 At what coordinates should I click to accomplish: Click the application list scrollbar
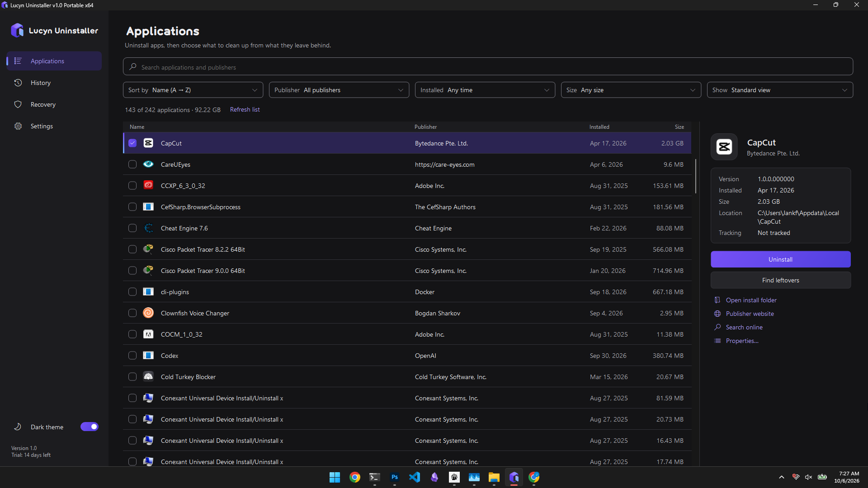click(x=695, y=176)
